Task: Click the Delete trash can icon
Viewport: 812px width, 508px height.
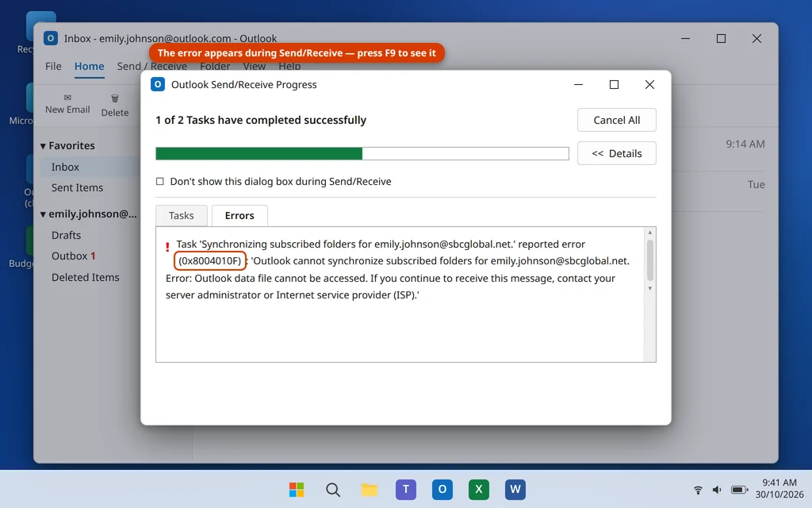Action: pos(115,98)
